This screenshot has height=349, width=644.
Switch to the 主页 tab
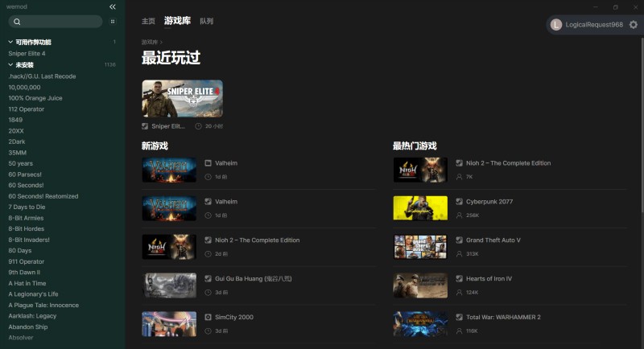point(148,22)
